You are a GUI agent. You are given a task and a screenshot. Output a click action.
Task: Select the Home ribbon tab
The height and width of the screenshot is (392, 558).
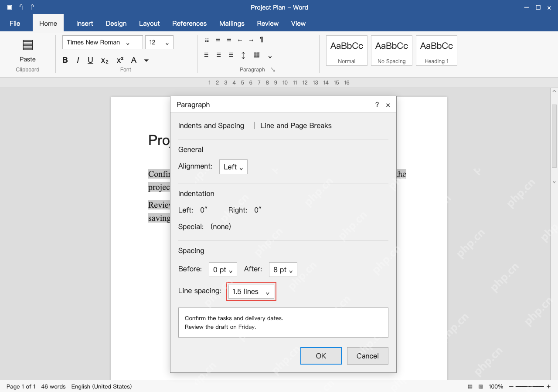click(48, 24)
